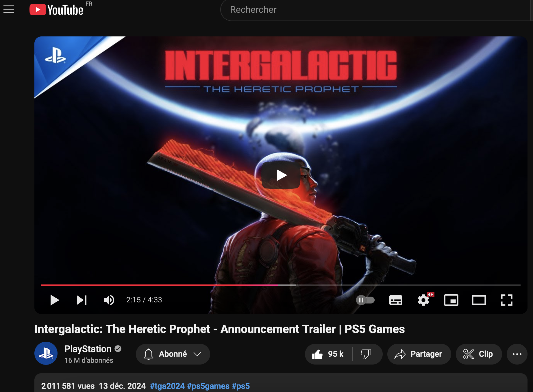Screen dimensions: 533x392
Task: Click the large center play button
Action: [x=281, y=175]
